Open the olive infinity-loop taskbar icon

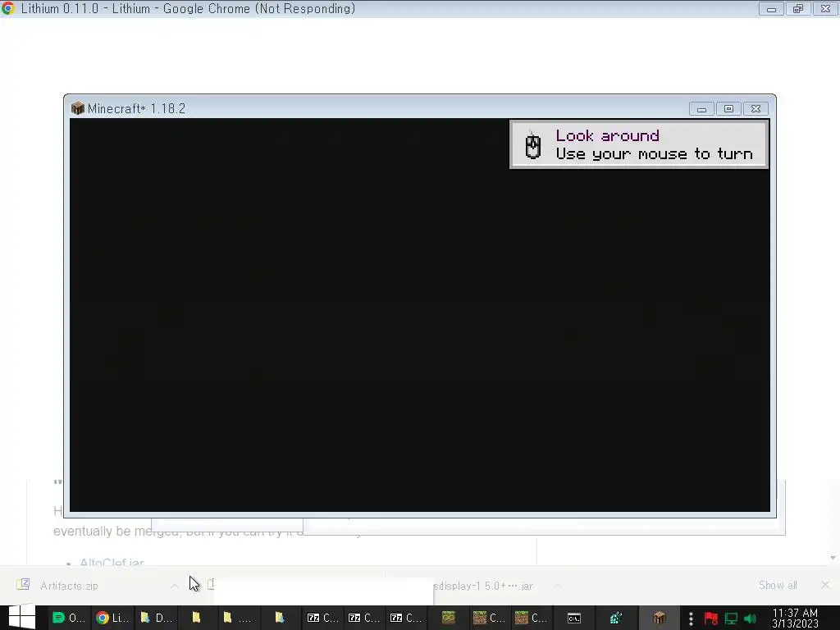coord(449,618)
